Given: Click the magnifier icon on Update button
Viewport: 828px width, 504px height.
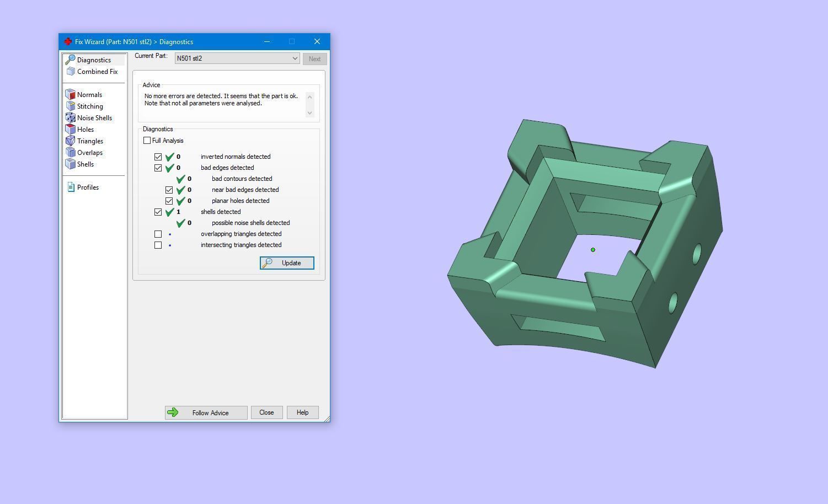Looking at the screenshot, I should [267, 263].
